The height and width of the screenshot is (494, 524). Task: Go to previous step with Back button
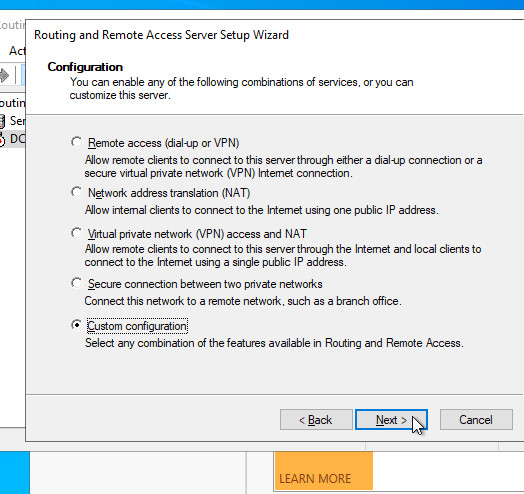click(316, 419)
